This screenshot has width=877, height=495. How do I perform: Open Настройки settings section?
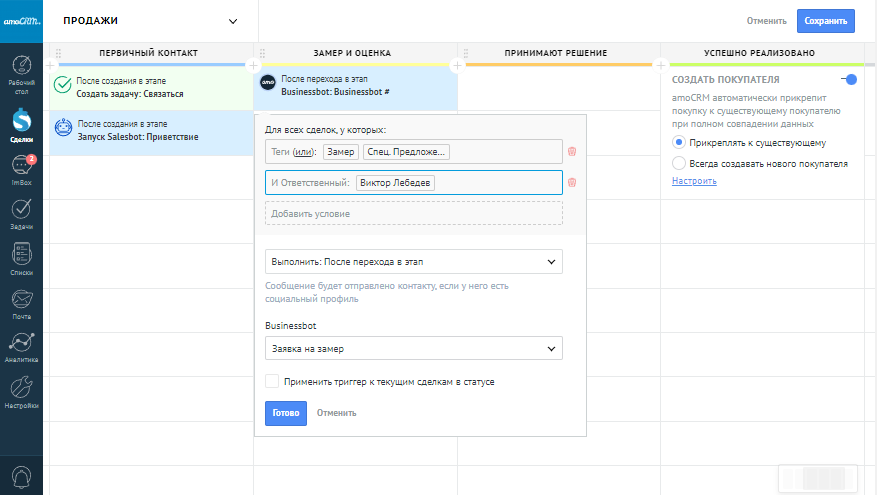pos(21,392)
